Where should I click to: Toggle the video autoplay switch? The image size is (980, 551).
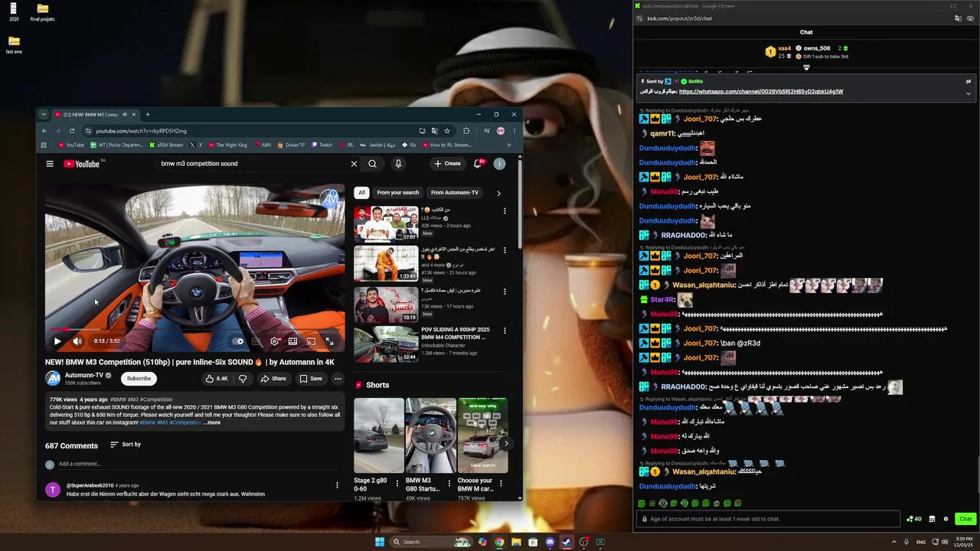coord(240,341)
